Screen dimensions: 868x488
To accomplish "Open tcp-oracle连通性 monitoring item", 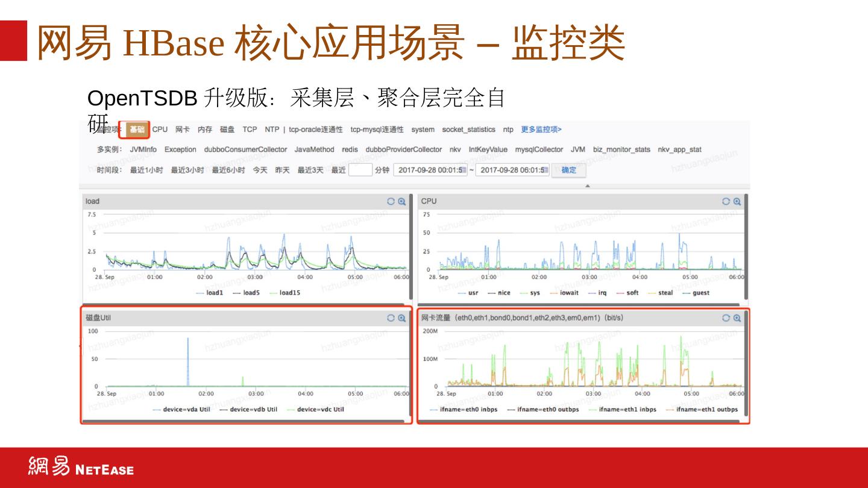I will 316,130.
